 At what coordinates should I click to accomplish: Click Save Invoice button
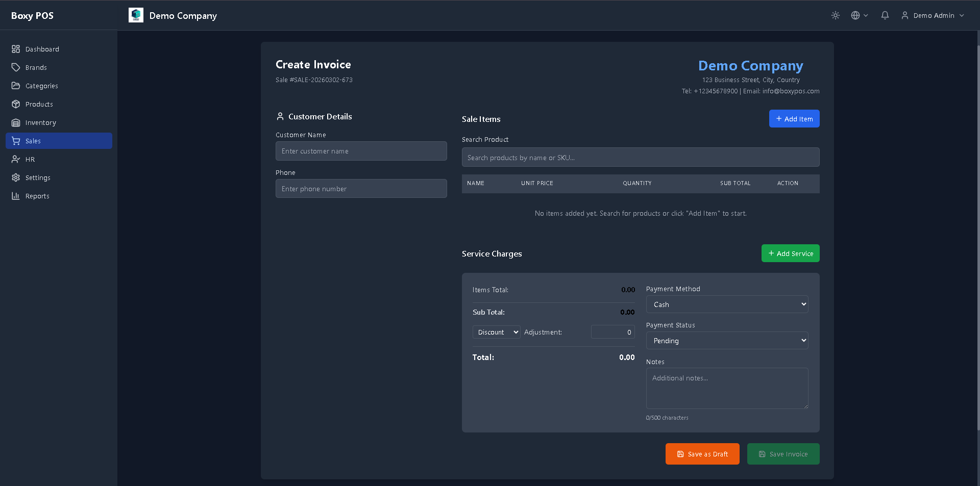coord(783,454)
